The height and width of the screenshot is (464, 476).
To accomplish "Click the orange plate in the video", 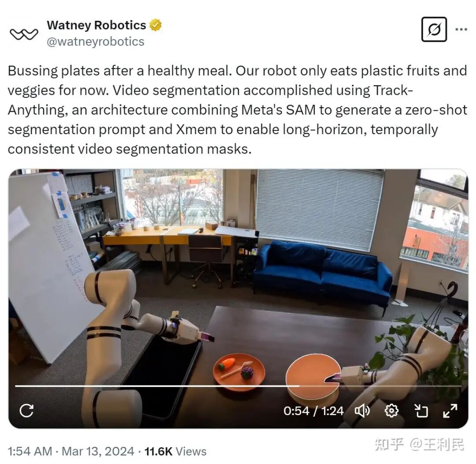I will pyautogui.click(x=239, y=372).
